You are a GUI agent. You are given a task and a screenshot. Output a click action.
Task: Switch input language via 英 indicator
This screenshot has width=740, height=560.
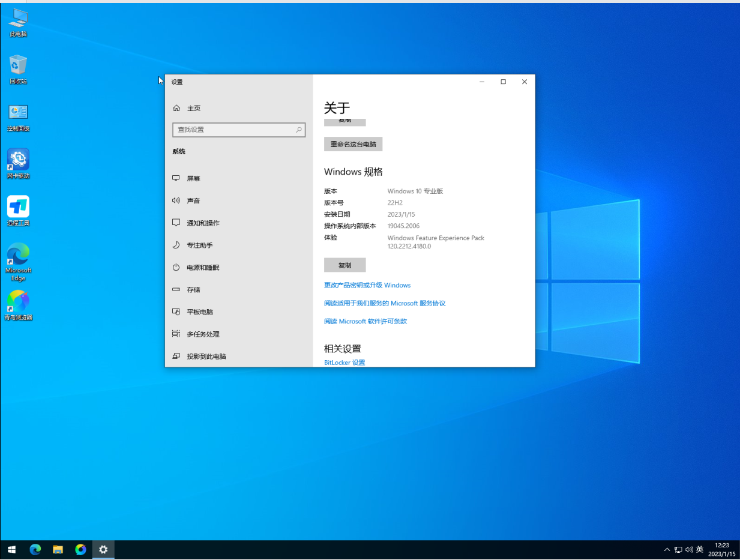700,549
